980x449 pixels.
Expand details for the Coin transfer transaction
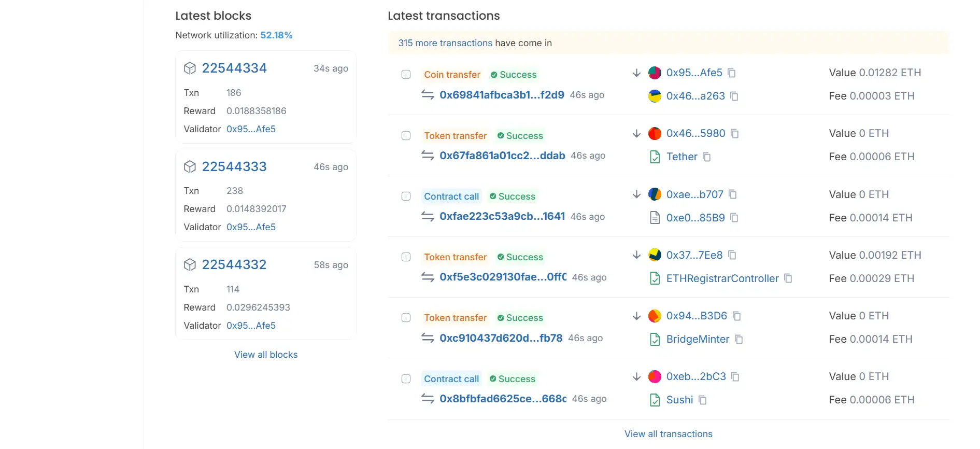coord(406,75)
